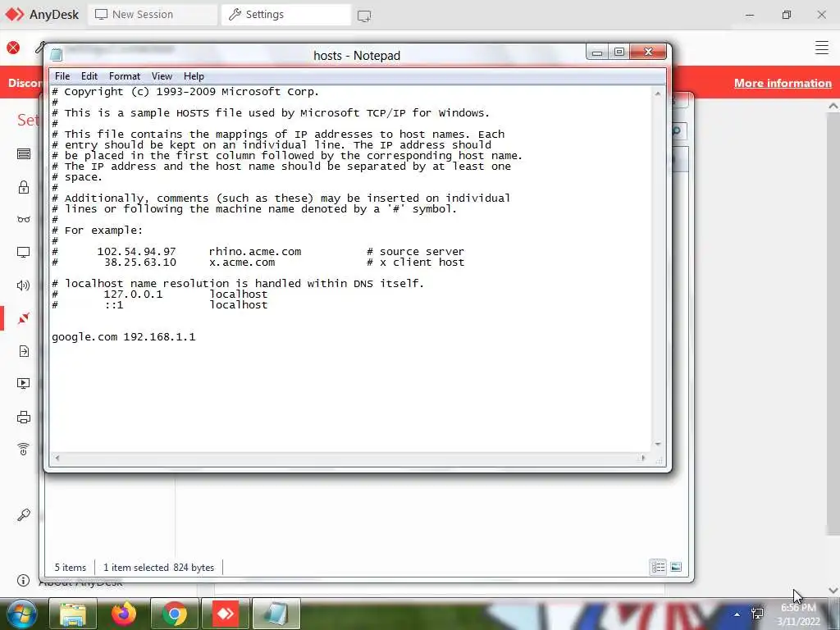Open Display settings monitor icon
The width and height of the screenshot is (840, 630).
click(x=24, y=253)
